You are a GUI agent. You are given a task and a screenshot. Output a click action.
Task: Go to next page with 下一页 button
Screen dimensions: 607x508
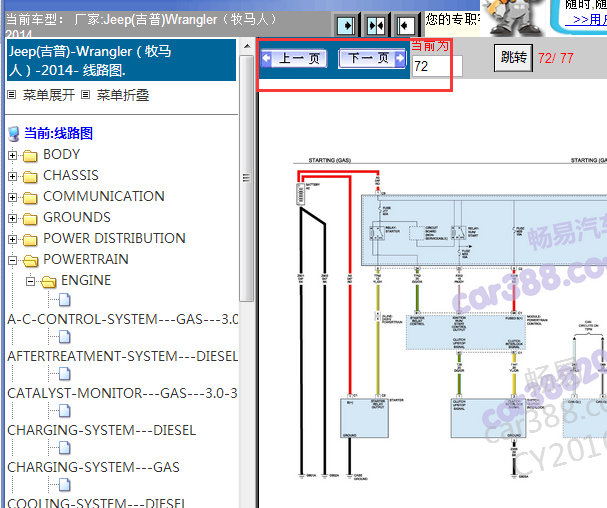click(x=372, y=58)
